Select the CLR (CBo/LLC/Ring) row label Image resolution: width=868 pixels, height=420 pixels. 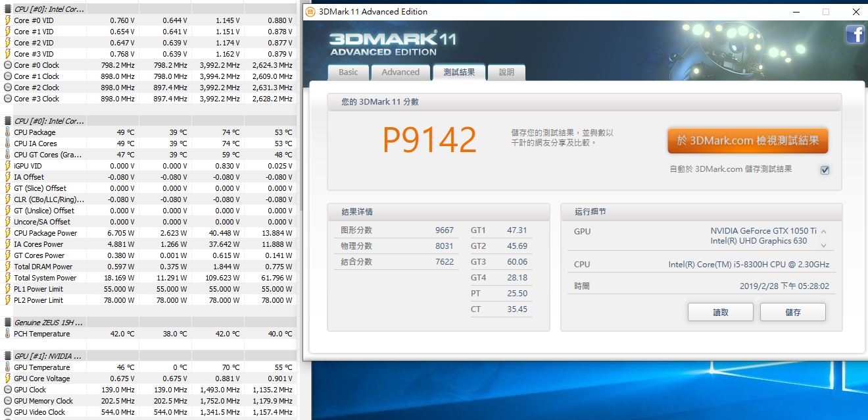click(49, 199)
